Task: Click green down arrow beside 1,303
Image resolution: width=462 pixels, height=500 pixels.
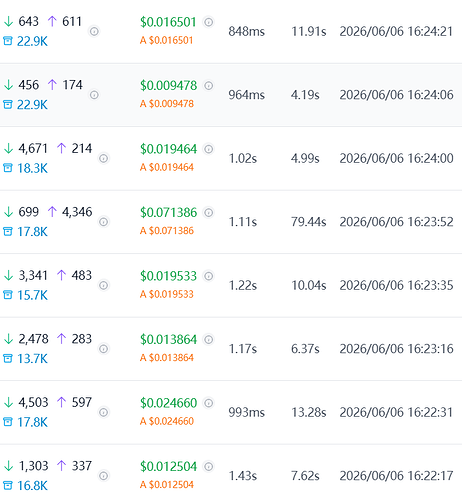Action: [x=8, y=466]
